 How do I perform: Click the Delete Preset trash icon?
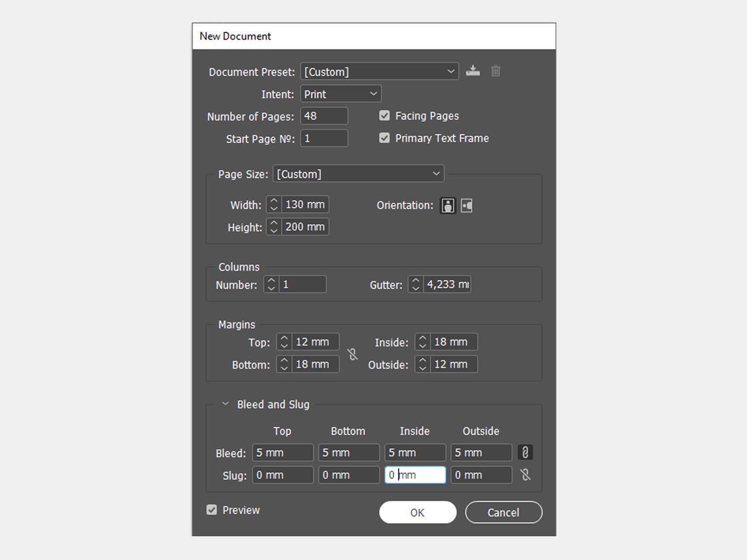[x=495, y=71]
